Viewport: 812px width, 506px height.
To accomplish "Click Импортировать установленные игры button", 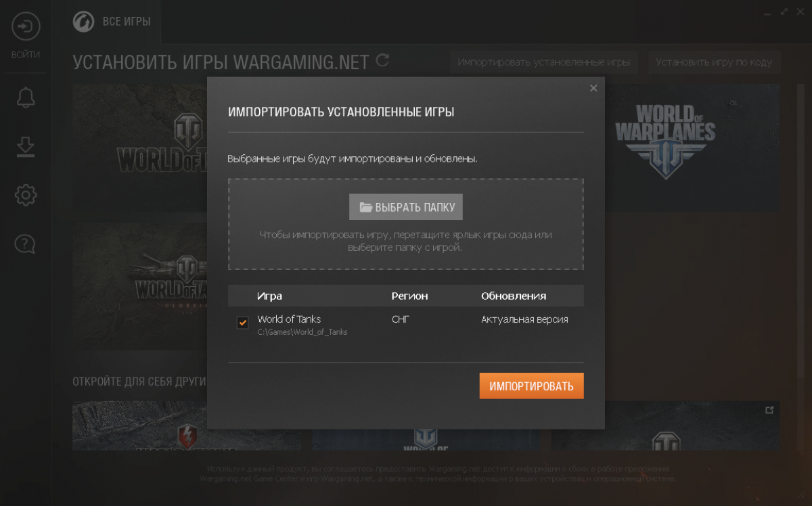I will tap(543, 62).
